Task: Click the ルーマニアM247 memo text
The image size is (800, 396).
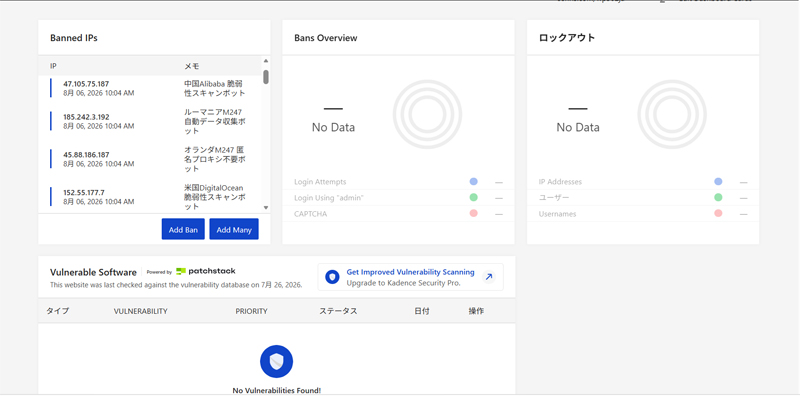Action: [x=215, y=121]
